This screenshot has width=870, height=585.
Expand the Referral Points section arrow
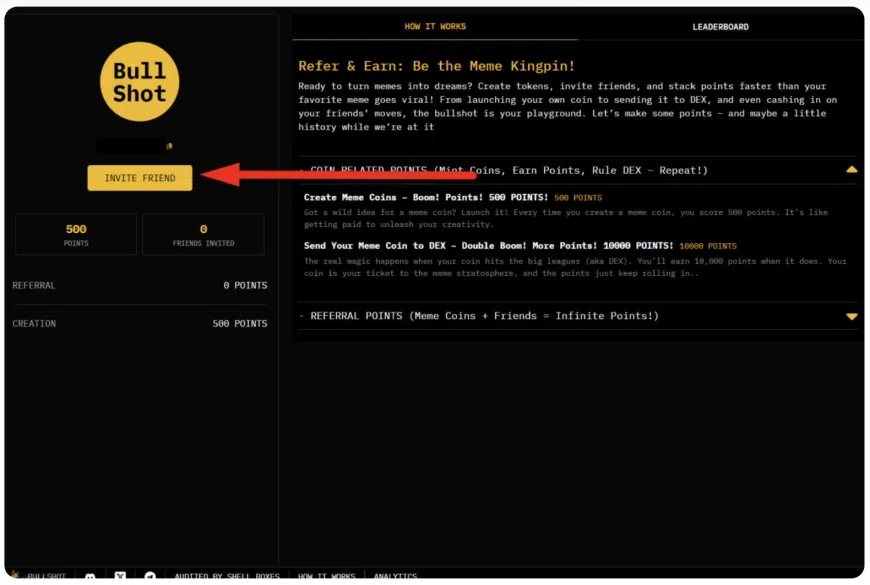[851, 316]
